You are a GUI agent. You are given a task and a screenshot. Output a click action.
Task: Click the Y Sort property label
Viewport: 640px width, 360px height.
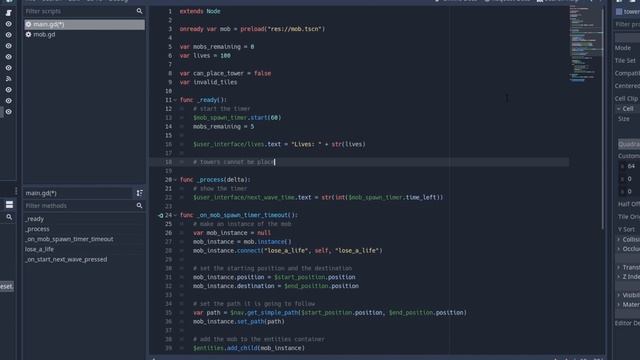pyautogui.click(x=626, y=229)
